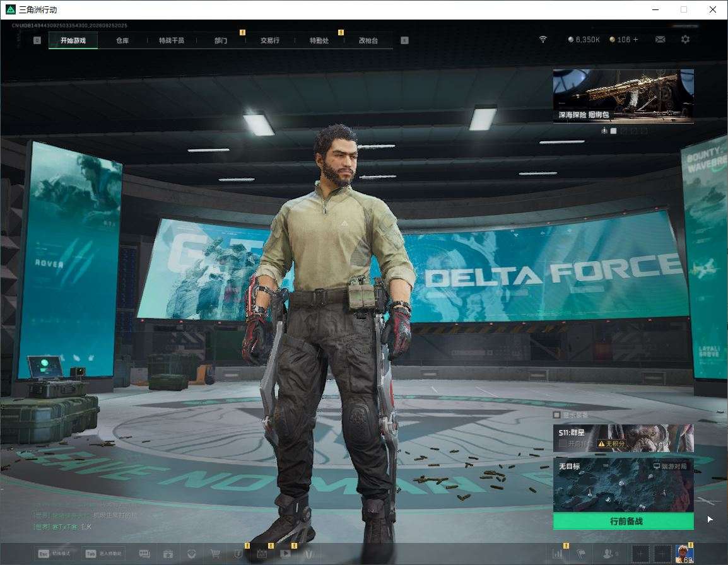This screenshot has height=565, width=728.
Task: Switch to the 特战干员 tab
Action: click(172, 40)
